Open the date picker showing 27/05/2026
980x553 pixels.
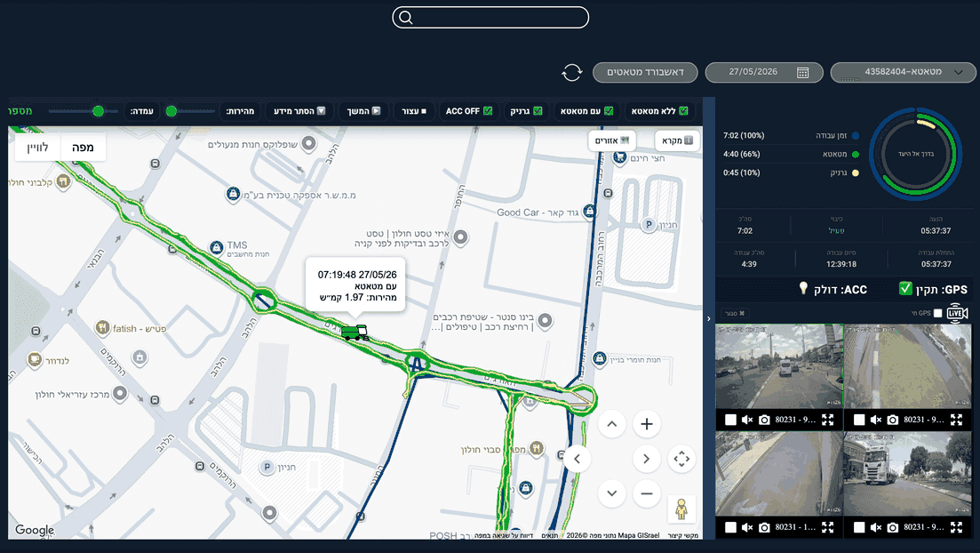pos(764,73)
